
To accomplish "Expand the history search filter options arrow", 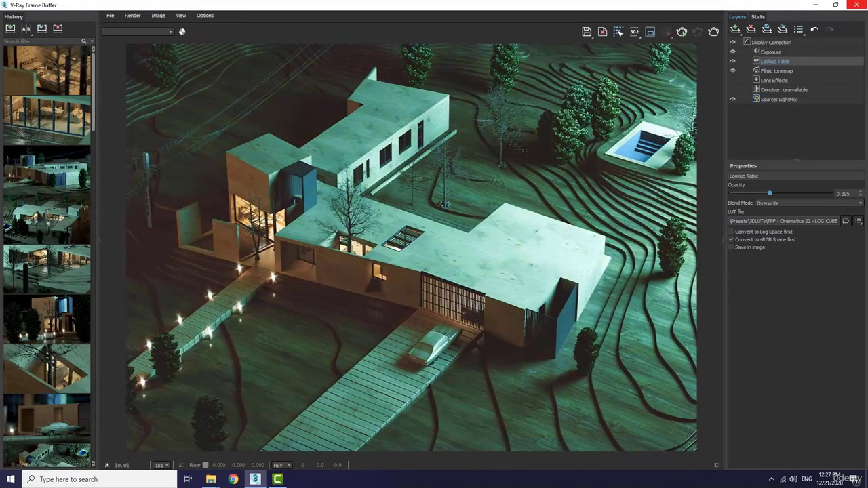I will pyautogui.click(x=92, y=41).
